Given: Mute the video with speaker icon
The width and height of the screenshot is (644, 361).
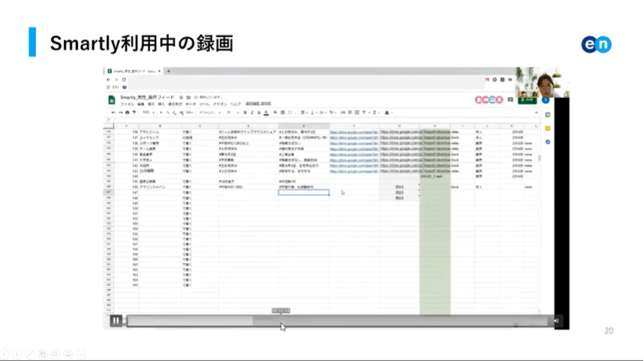Looking at the screenshot, I should (x=556, y=321).
